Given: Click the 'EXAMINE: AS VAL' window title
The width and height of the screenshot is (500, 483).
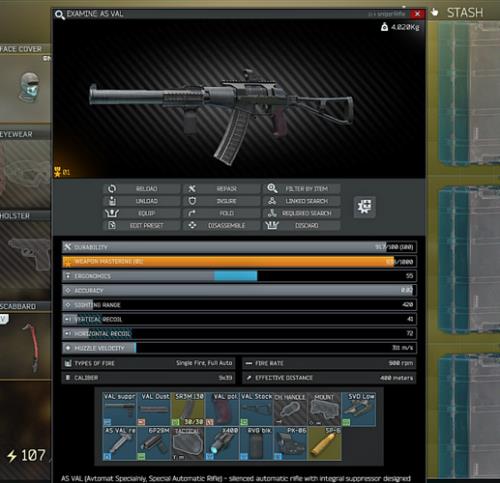Looking at the screenshot, I should (95, 14).
